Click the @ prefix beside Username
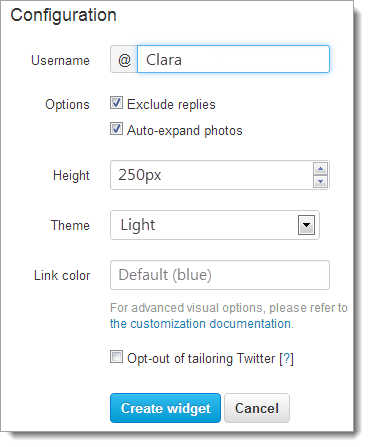The height and width of the screenshot is (447, 369). coord(124,59)
